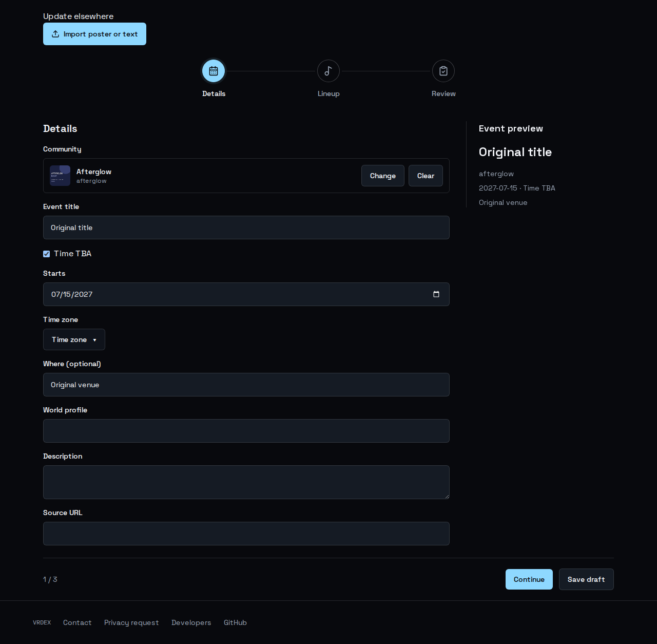Screen dimensions: 657x644
Task: Select the Details step label
Action: coord(214,93)
